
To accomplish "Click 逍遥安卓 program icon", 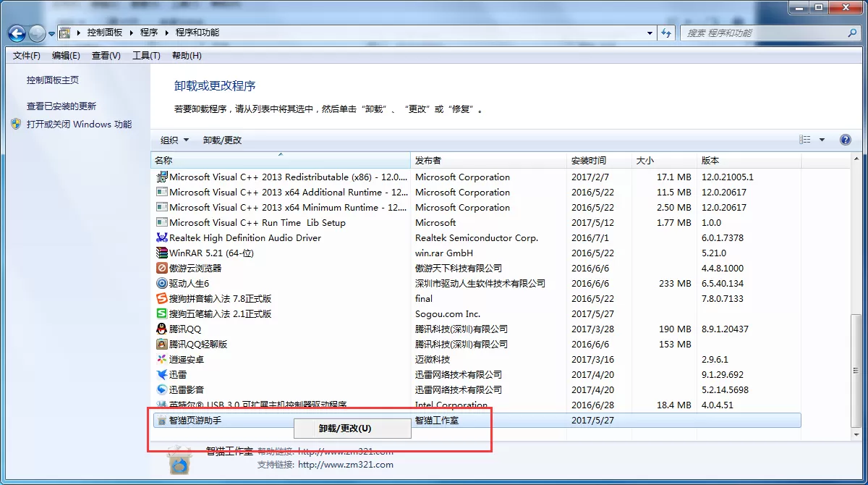I will coord(162,359).
